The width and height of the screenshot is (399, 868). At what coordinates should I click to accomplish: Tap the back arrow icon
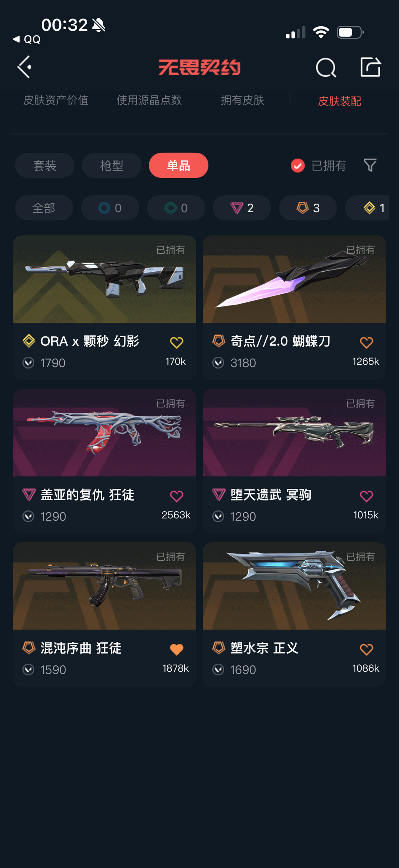click(x=24, y=67)
